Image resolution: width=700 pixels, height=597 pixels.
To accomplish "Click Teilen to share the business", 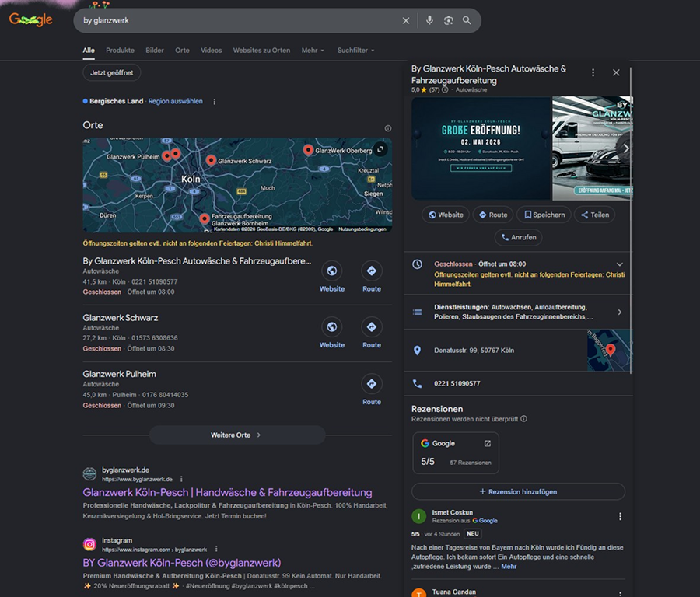I will click(x=595, y=215).
